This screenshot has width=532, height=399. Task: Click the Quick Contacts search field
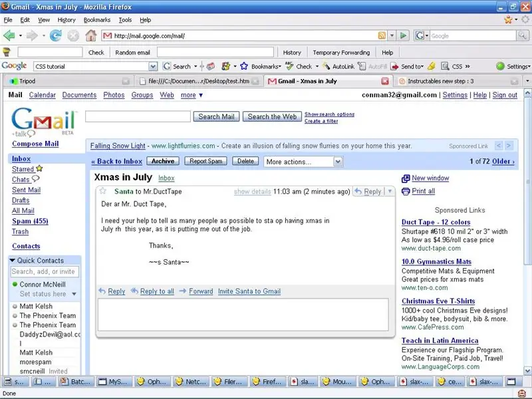coord(45,272)
